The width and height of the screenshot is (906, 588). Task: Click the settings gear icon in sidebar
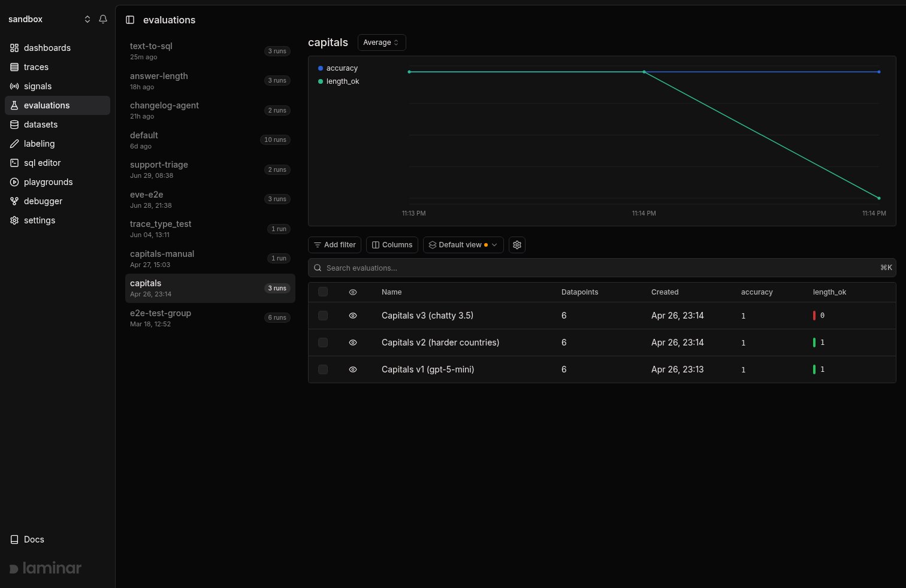pos(14,220)
